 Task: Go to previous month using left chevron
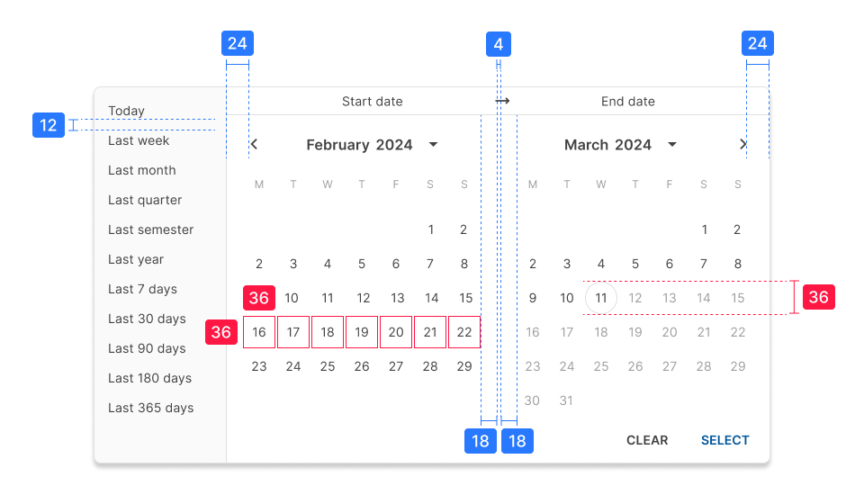point(255,144)
